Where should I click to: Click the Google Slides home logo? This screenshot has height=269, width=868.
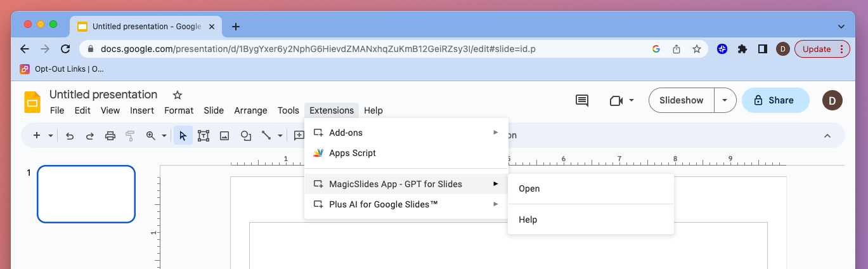32,102
